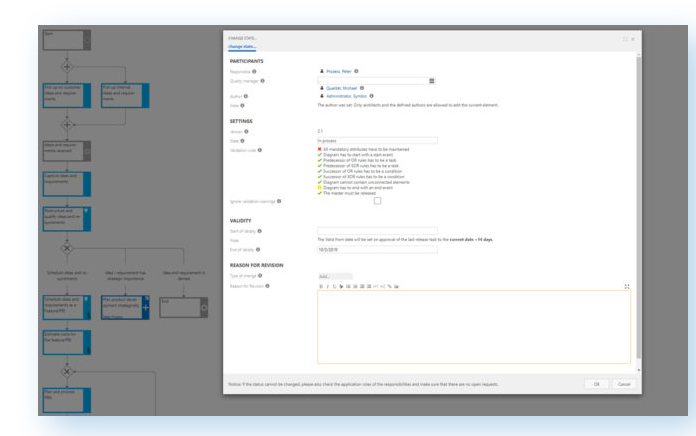Screen dimensions: 696x436
Task: Open the State dropdown showing In process
Action: click(x=376, y=140)
